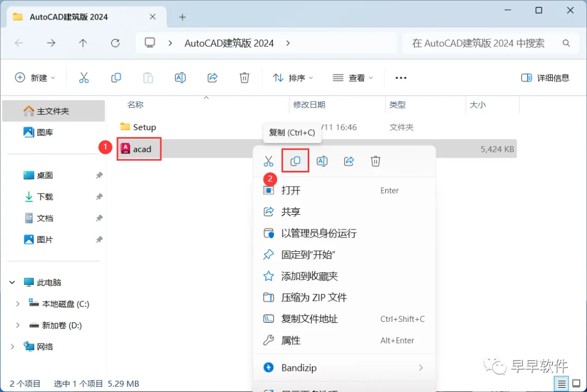Rename acad from the context menu icon
This screenshot has height=392, width=587.
pyautogui.click(x=322, y=161)
